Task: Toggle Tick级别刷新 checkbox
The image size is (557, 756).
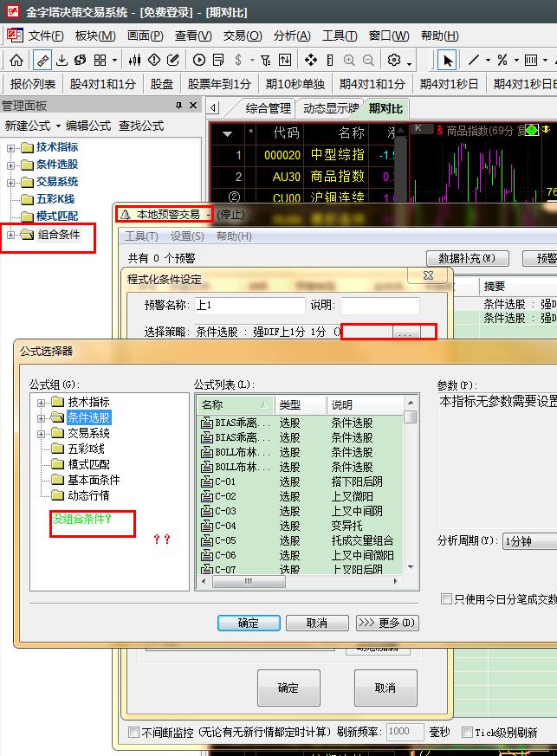Action: [467, 733]
